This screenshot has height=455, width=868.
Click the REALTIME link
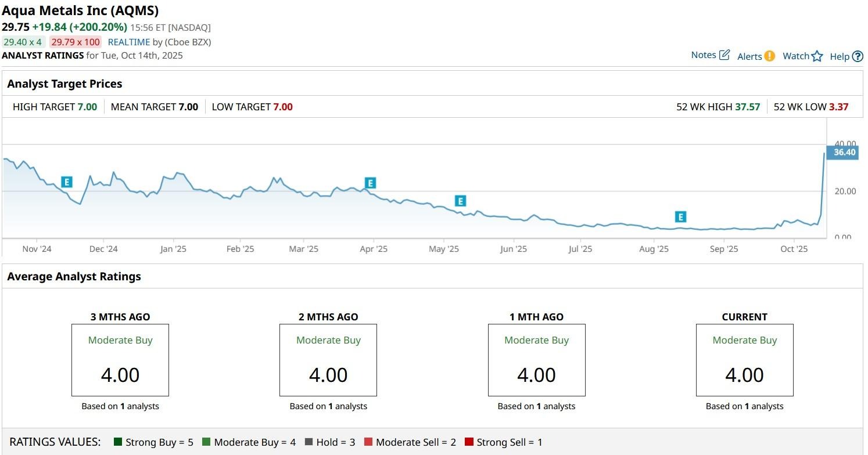click(129, 42)
